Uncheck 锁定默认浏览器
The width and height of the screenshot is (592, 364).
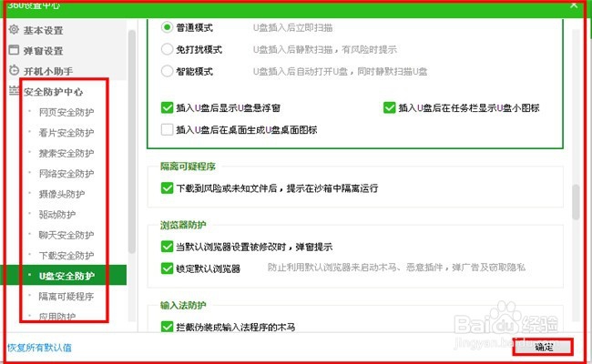pyautogui.click(x=167, y=268)
